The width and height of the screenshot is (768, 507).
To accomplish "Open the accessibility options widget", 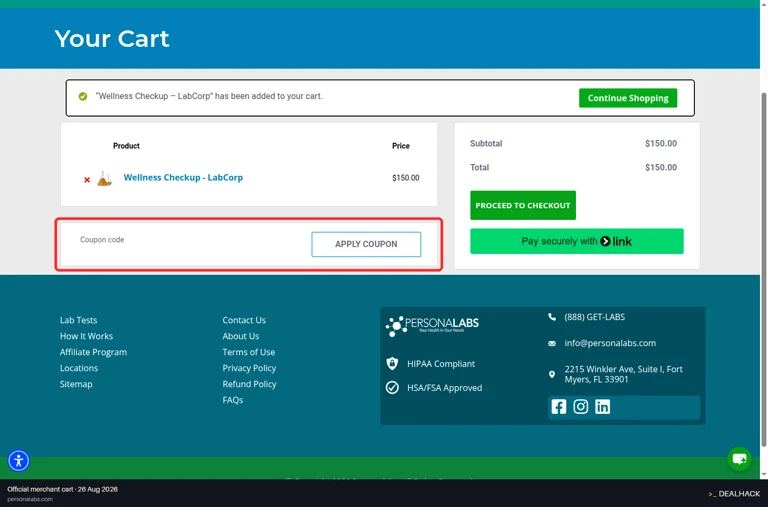I will [x=19, y=460].
